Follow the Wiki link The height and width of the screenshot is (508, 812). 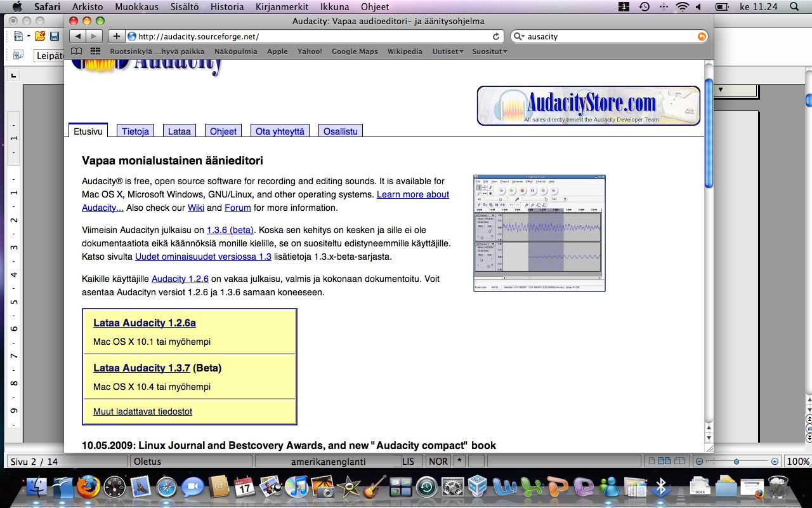pyautogui.click(x=196, y=208)
